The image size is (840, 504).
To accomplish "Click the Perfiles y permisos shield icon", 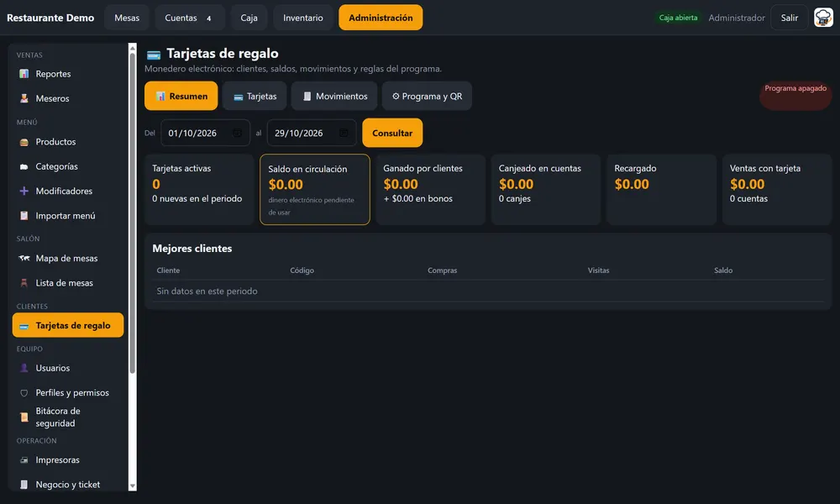I will point(24,392).
